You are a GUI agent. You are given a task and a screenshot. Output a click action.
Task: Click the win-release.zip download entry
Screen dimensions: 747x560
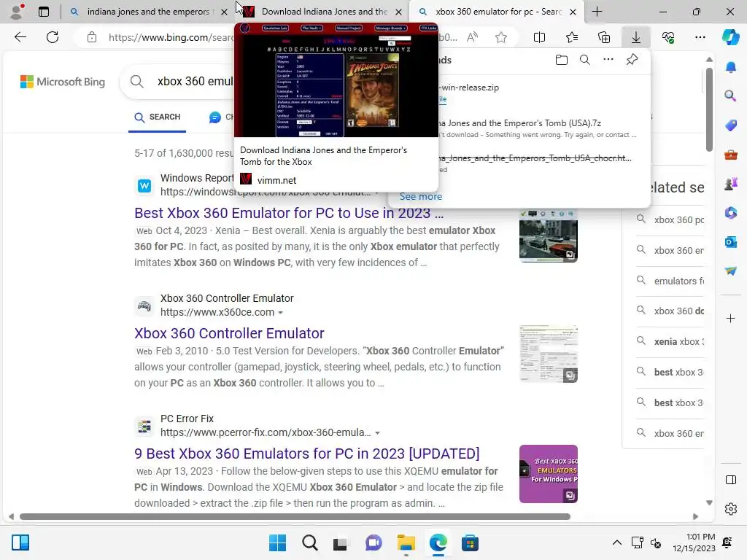coord(538,93)
